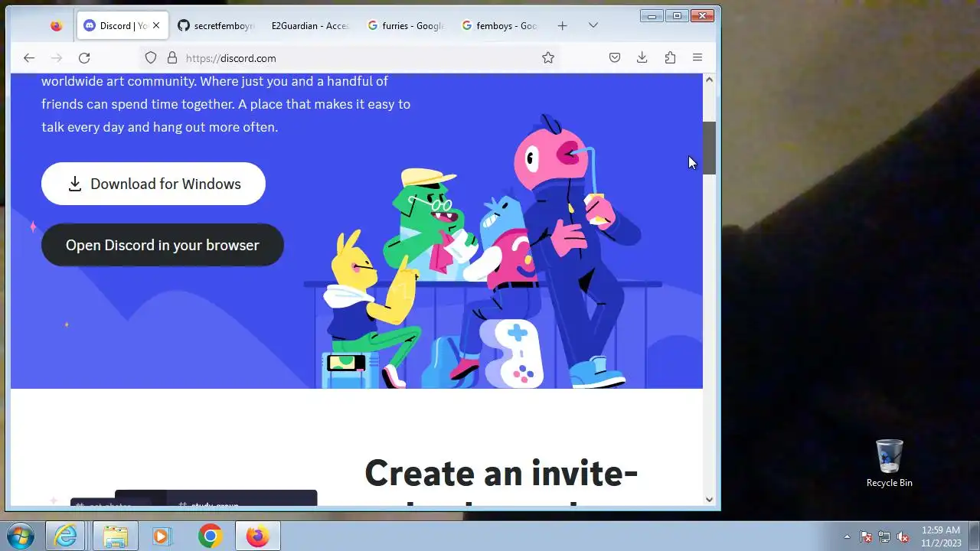980x551 pixels.
Task: Open a new tab with plus button
Action: (562, 25)
